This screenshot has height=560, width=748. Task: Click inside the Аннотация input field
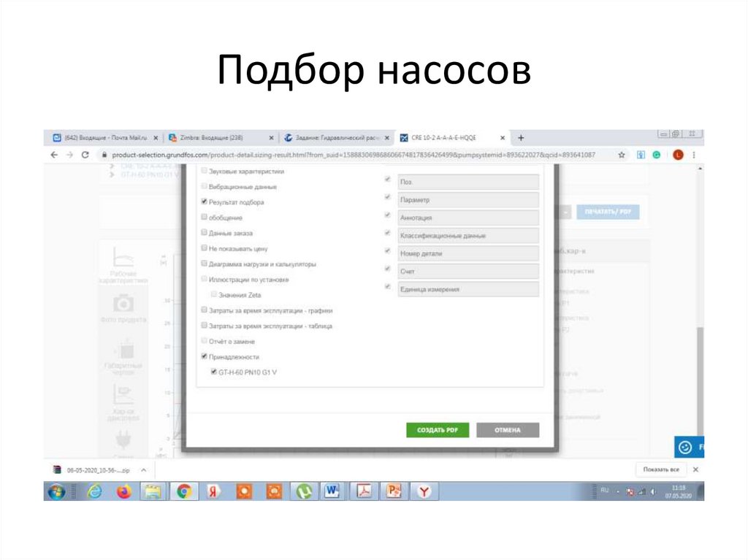click(467, 217)
